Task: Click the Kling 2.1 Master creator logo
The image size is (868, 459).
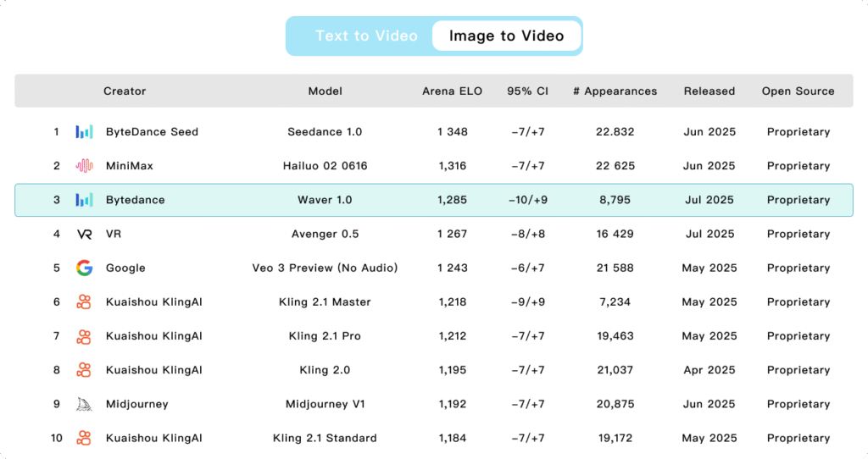Action: 84,302
